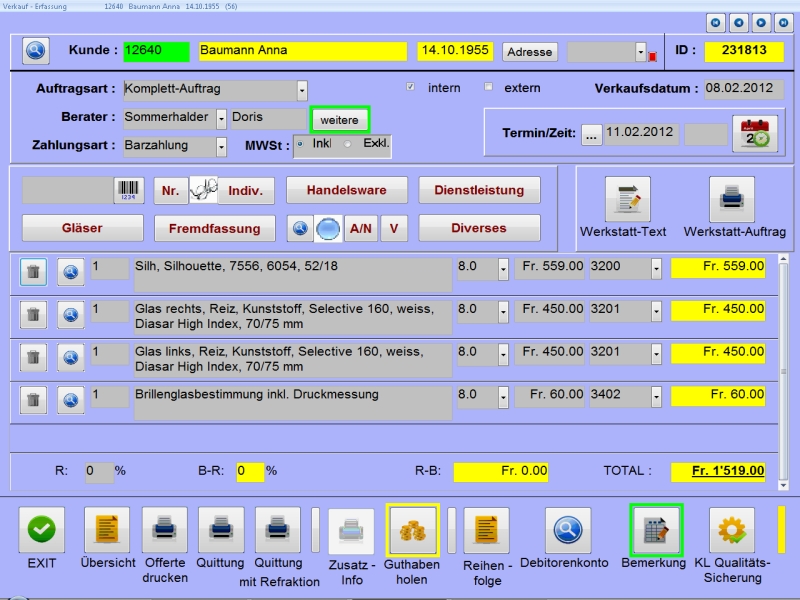Delete the Brillenglasbestimmung line item
The width and height of the screenshot is (800, 600).
point(34,399)
